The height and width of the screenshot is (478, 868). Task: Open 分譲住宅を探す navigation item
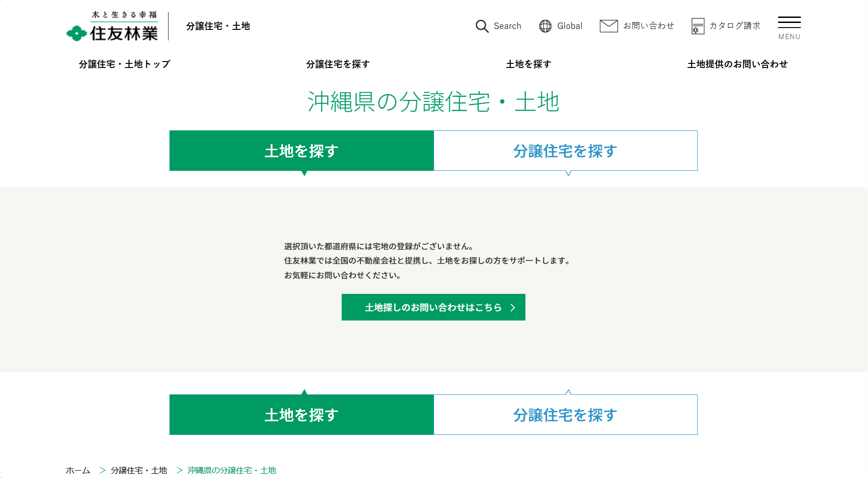click(338, 64)
